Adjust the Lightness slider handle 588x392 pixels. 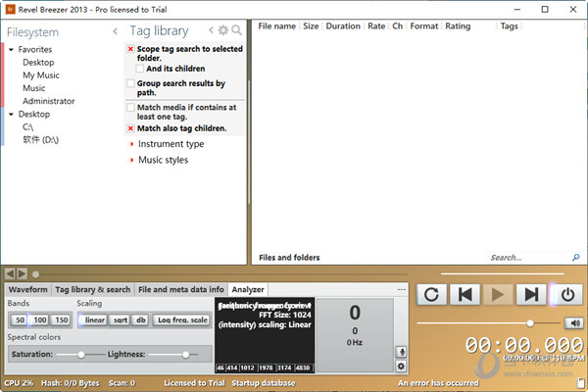185,355
